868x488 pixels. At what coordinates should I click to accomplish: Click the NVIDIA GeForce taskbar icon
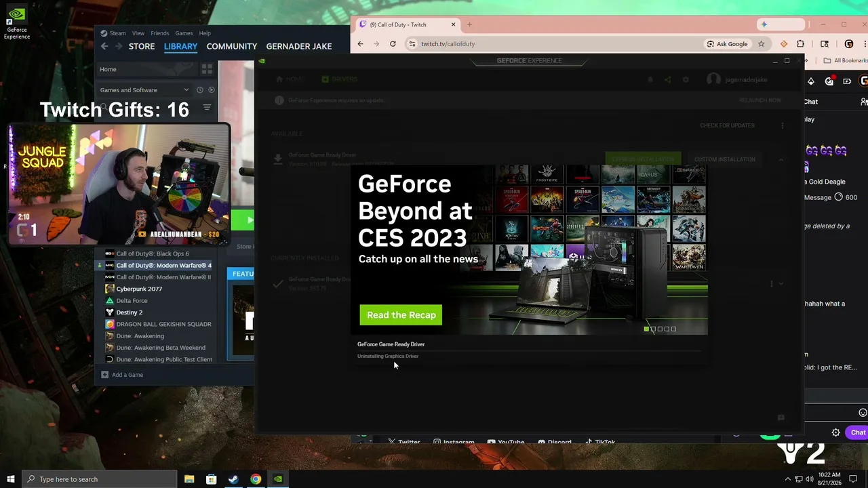(x=278, y=479)
